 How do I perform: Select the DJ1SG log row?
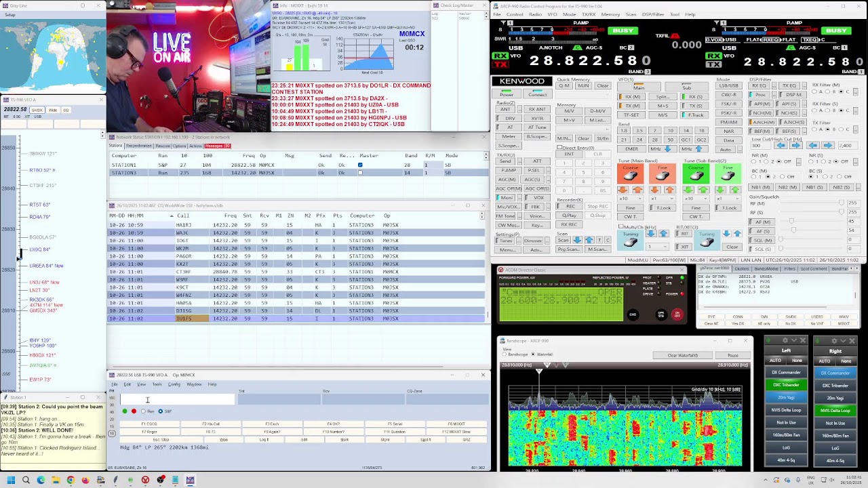click(x=297, y=310)
